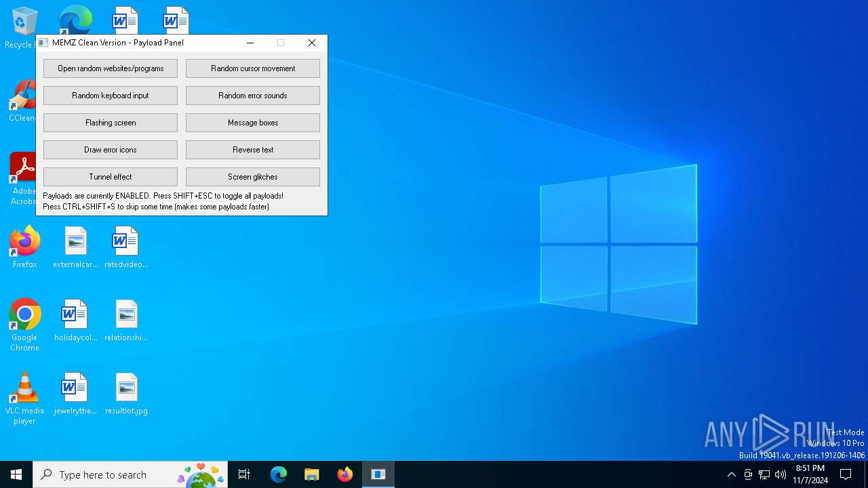Toggle Random keyboard input payload
868x488 pixels.
pos(111,96)
